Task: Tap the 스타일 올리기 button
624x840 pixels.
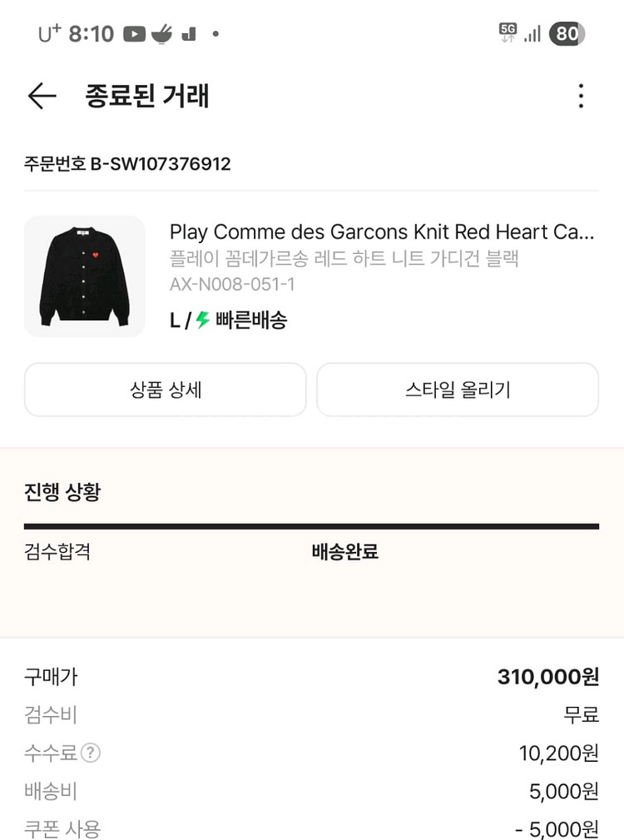Action: click(458, 390)
